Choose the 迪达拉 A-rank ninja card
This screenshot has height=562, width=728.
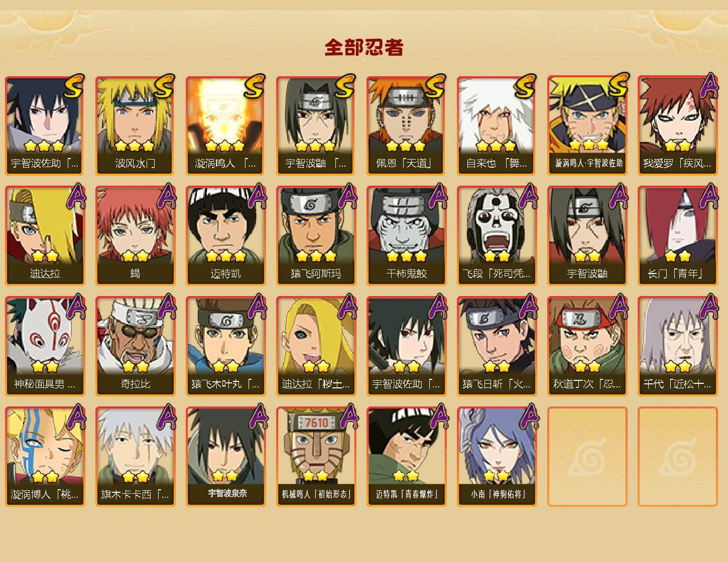(x=45, y=236)
